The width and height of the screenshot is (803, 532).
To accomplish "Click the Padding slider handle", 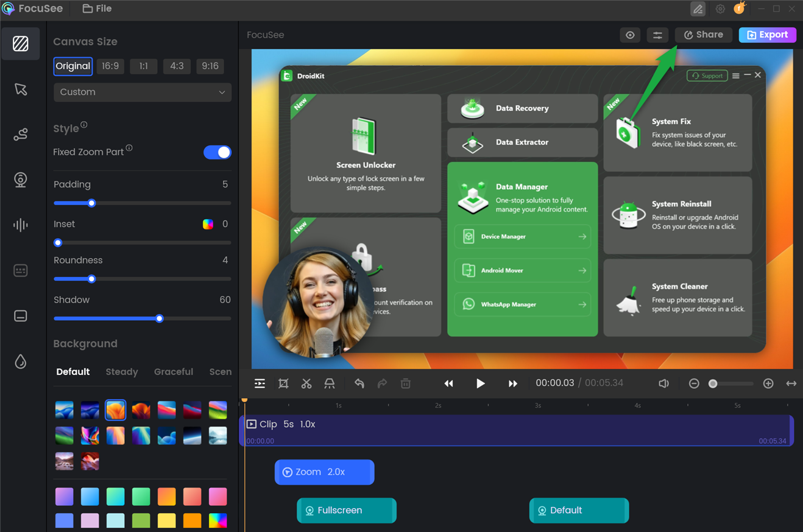I will [x=91, y=203].
